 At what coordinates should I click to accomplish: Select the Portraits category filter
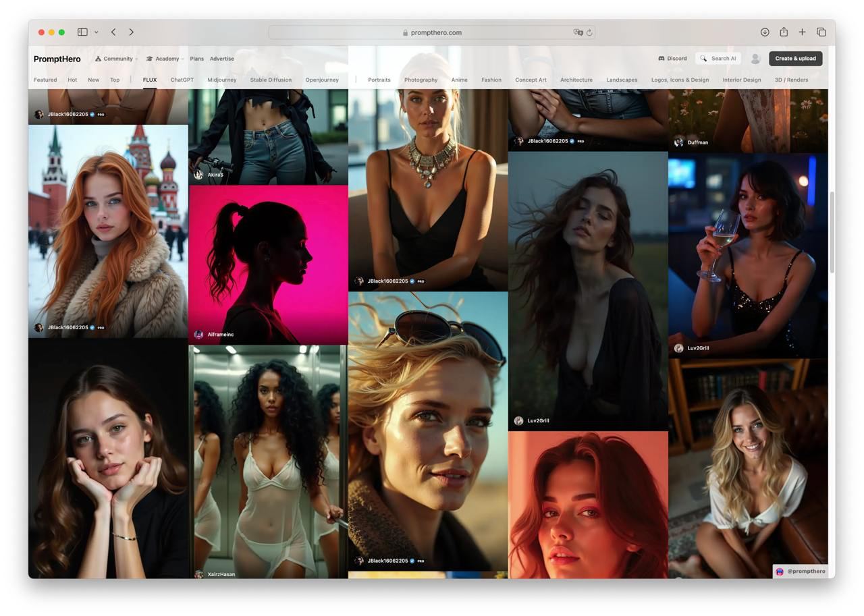[x=379, y=80]
